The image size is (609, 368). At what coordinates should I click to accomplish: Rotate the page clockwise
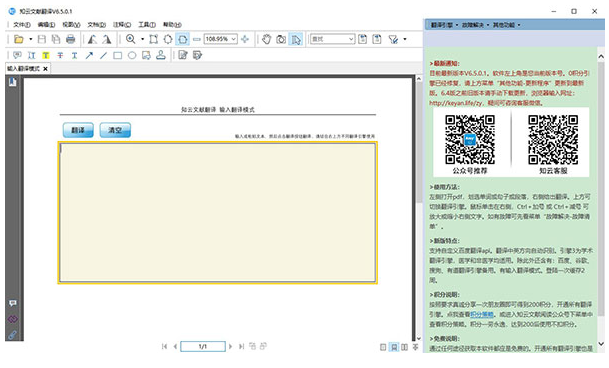(107, 39)
